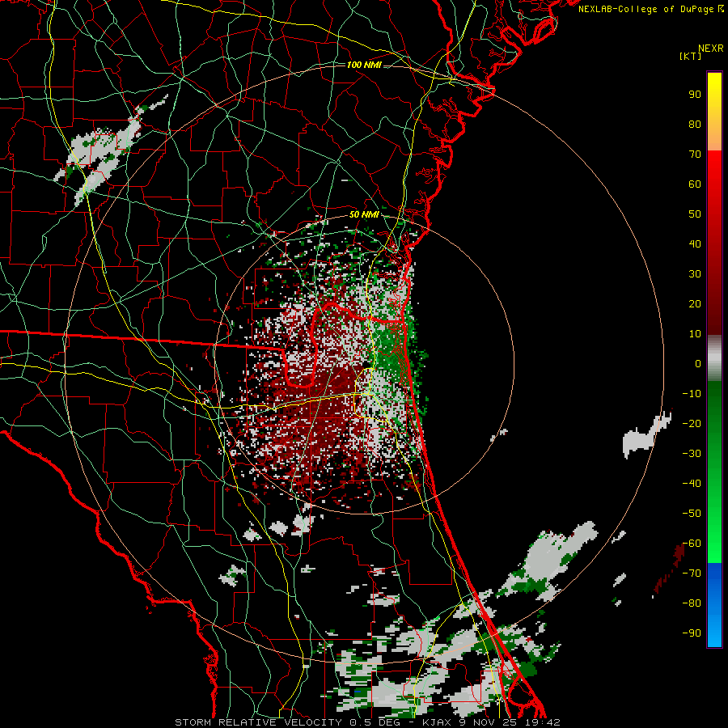The height and width of the screenshot is (728, 728).
Task: Click the KT units label above the scale
Action: click(691, 56)
